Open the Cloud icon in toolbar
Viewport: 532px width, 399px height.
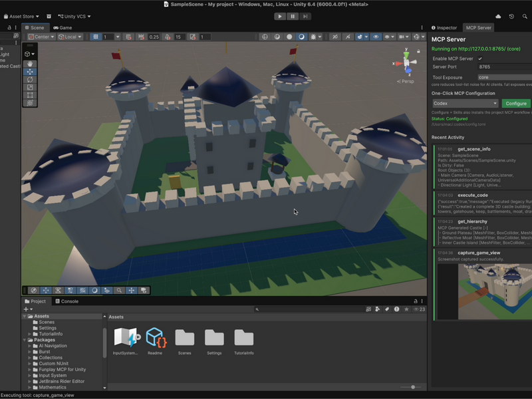(x=498, y=16)
